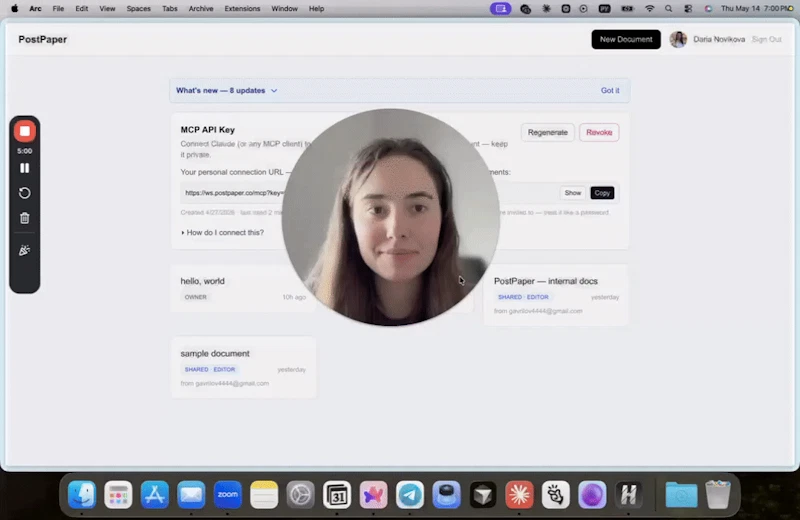This screenshot has height=520, width=800.
Task: Stop the screen recording with the red button
Action: pyautogui.click(x=24, y=131)
